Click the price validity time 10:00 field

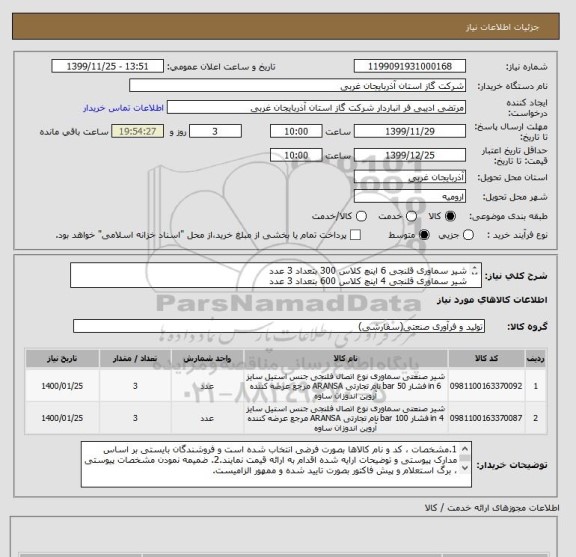pos(296,155)
